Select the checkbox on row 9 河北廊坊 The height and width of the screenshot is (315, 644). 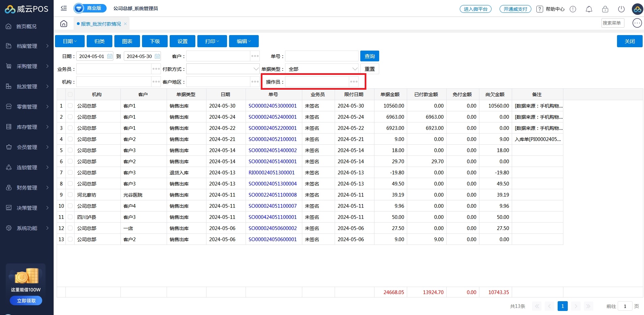[70, 195]
